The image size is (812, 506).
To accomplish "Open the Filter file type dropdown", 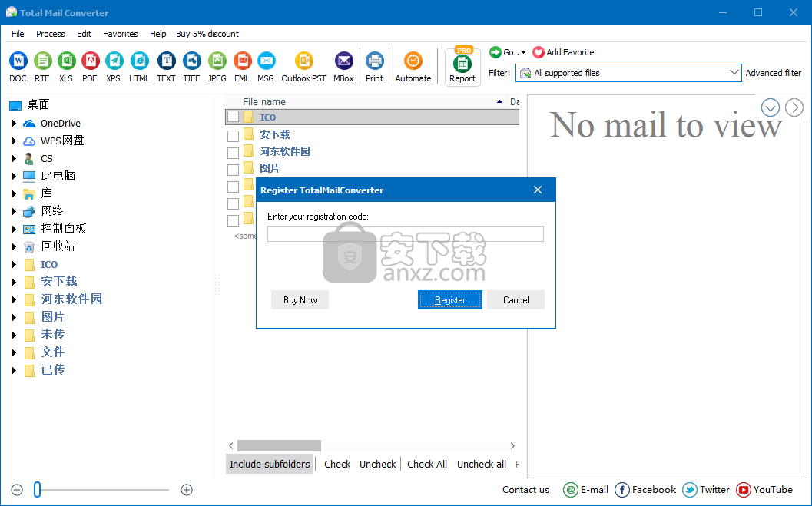I will coord(628,73).
